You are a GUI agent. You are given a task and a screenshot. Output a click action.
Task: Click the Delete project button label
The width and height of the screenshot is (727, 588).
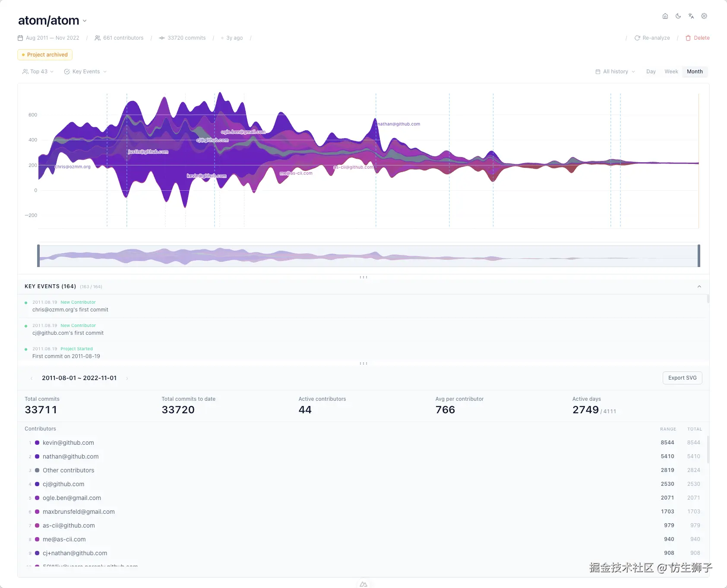click(x=702, y=38)
